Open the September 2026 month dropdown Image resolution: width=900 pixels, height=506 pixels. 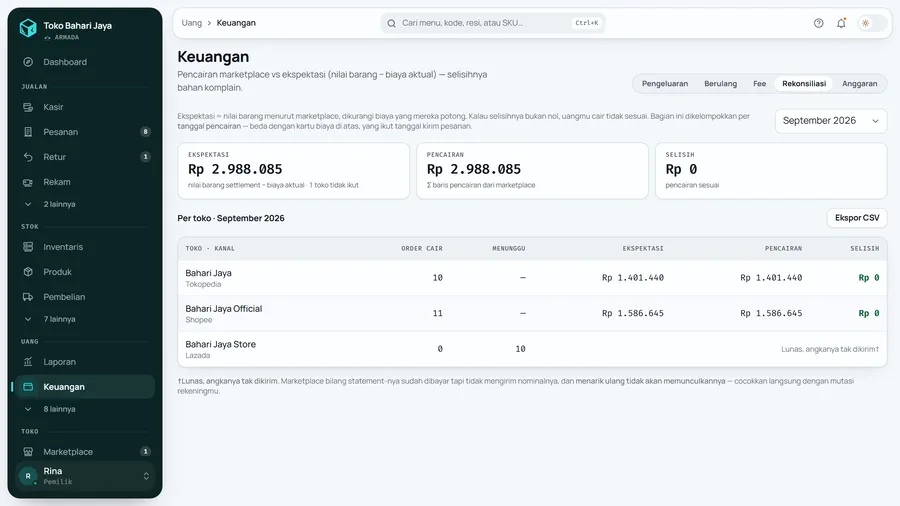point(831,121)
